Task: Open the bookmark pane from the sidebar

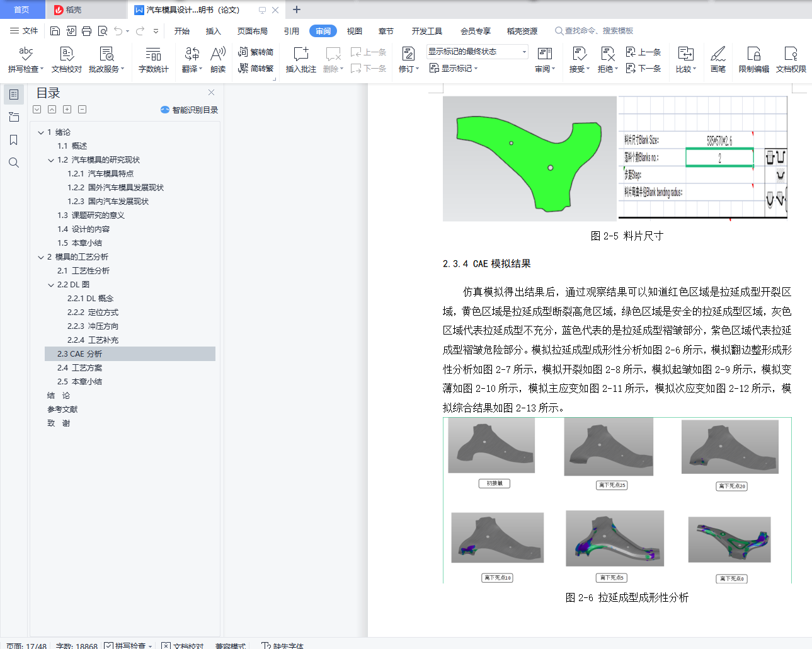Action: click(x=14, y=140)
